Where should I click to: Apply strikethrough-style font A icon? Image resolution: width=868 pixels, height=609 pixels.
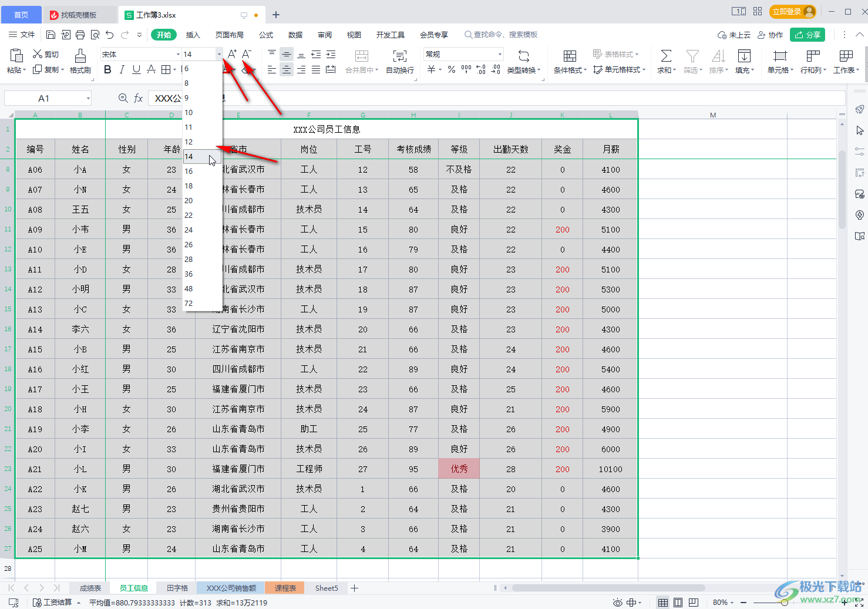coord(151,70)
